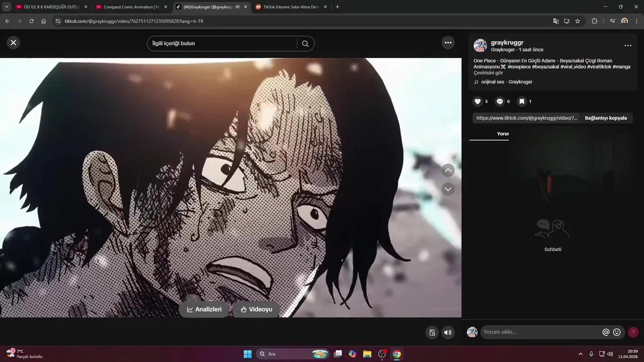Open comments via speech bubble icon

[500, 102]
